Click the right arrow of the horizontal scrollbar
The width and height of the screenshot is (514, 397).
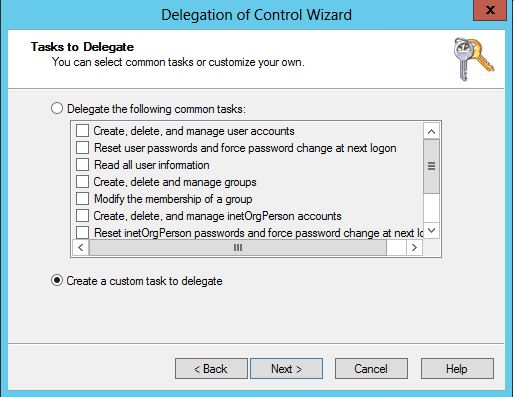(414, 248)
